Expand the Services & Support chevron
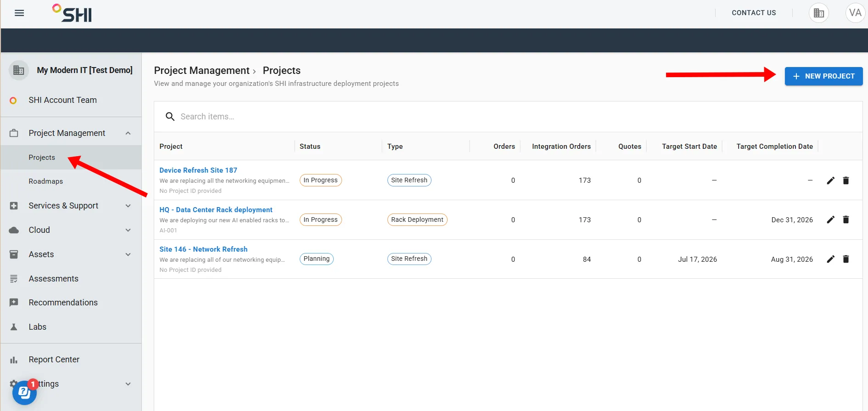This screenshot has width=868, height=411. pyautogui.click(x=128, y=206)
